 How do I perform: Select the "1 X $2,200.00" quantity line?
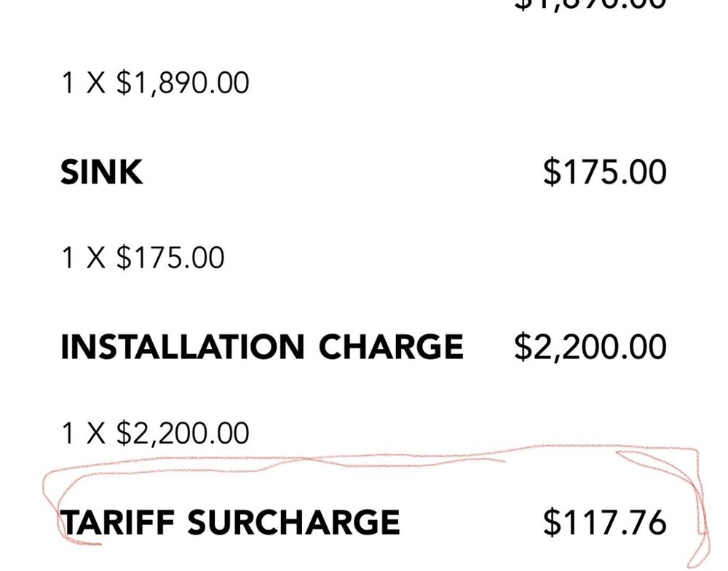click(x=156, y=433)
